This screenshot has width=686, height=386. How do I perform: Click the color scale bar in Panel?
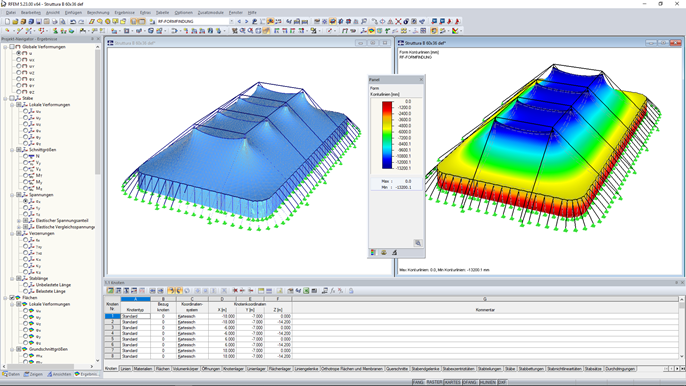[x=387, y=135]
